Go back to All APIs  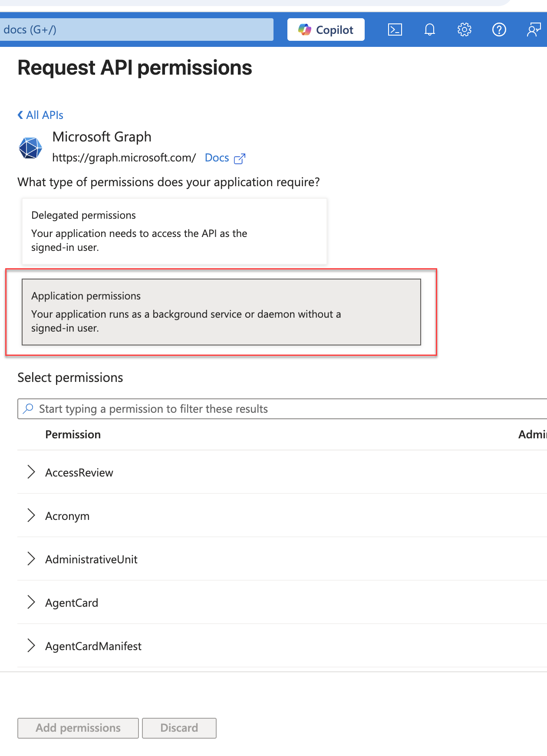point(41,115)
